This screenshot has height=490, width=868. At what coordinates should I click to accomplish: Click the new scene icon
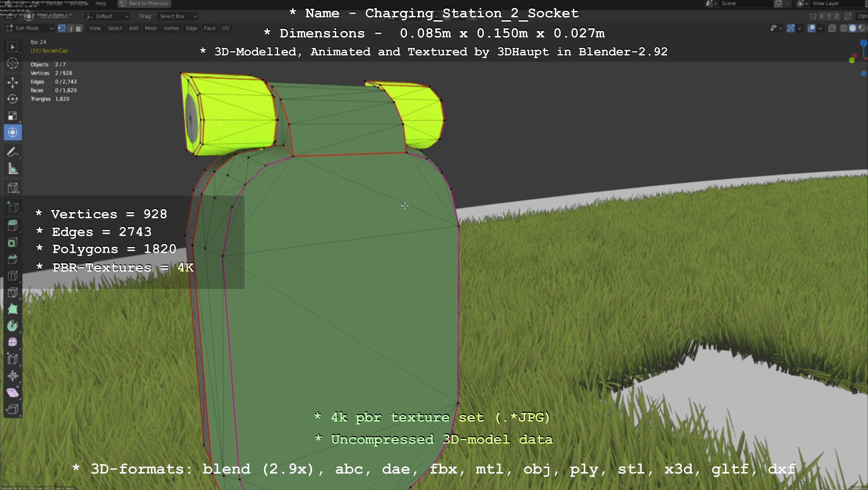click(778, 3)
